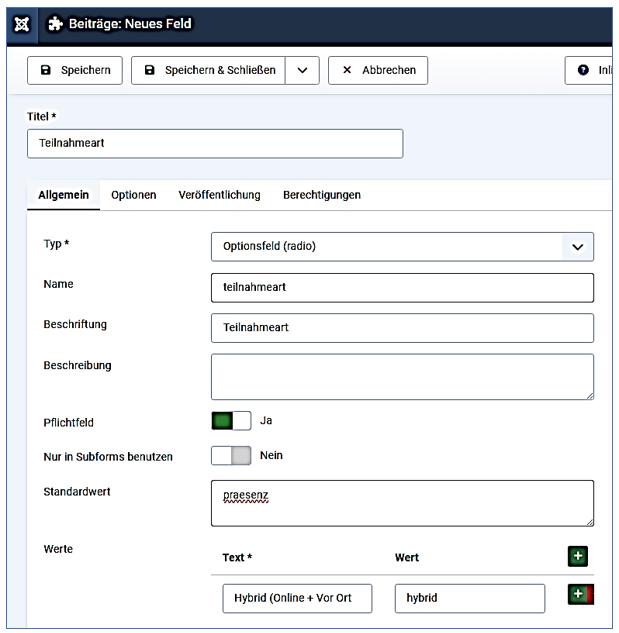
Task: Select the Berechtigungen tab
Action: [321, 195]
